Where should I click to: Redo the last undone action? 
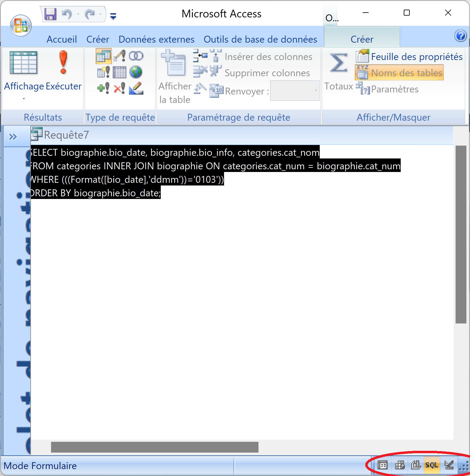90,14
